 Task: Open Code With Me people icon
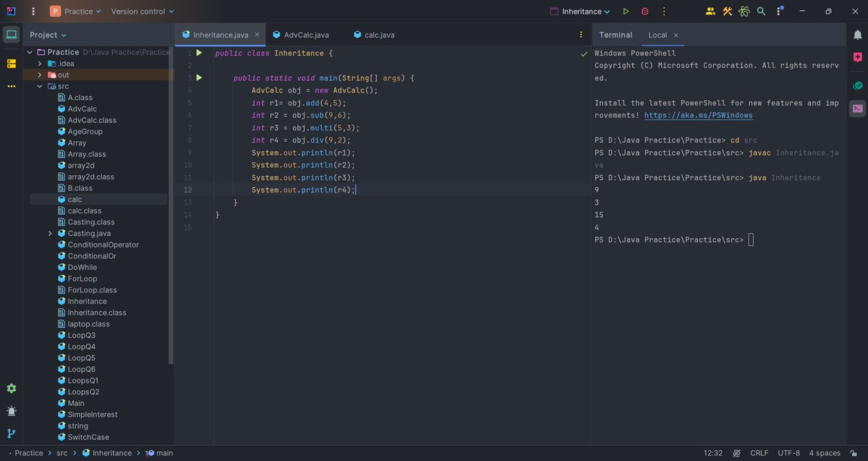[710, 12]
